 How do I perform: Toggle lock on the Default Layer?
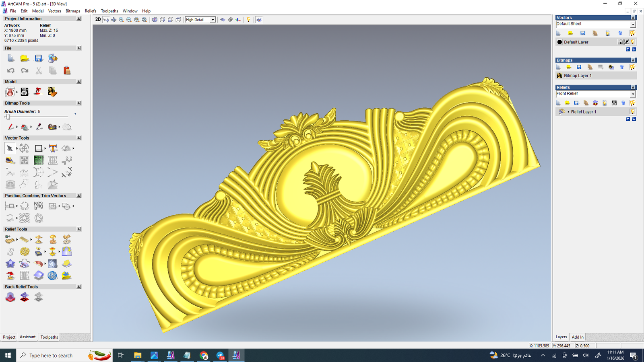[x=620, y=42]
